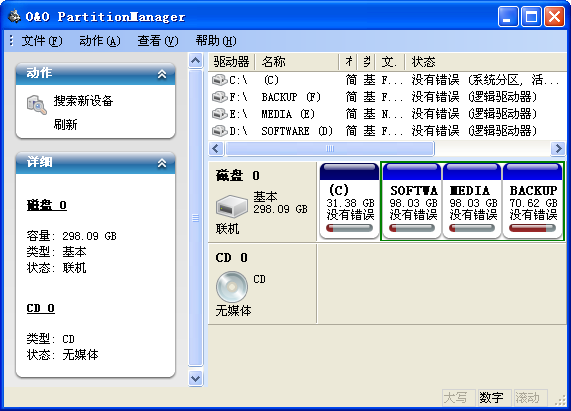Click the 搜索新设备 link

pyautogui.click(x=83, y=101)
